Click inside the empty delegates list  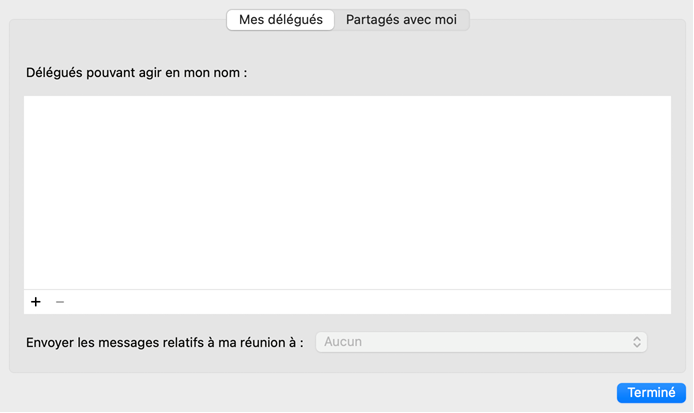[347, 192]
